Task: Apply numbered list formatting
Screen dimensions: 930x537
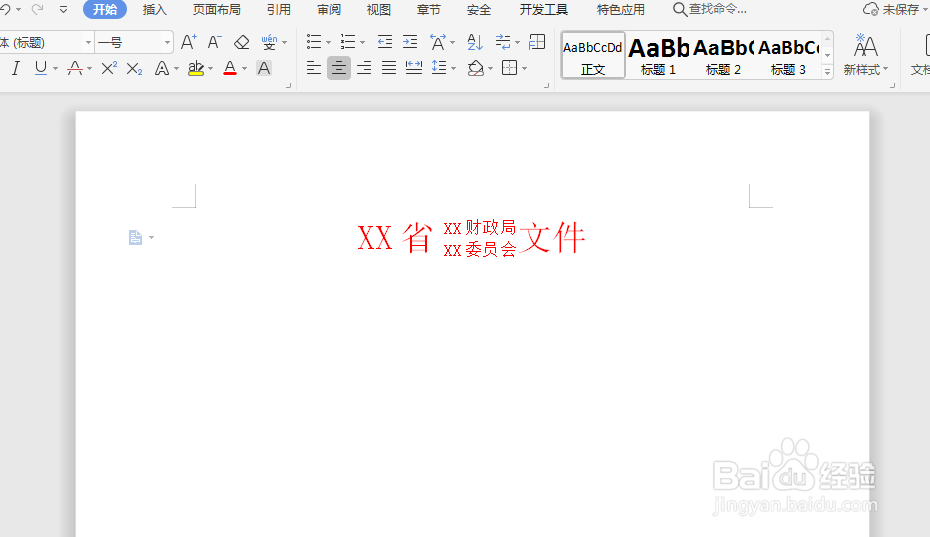Action: 348,42
